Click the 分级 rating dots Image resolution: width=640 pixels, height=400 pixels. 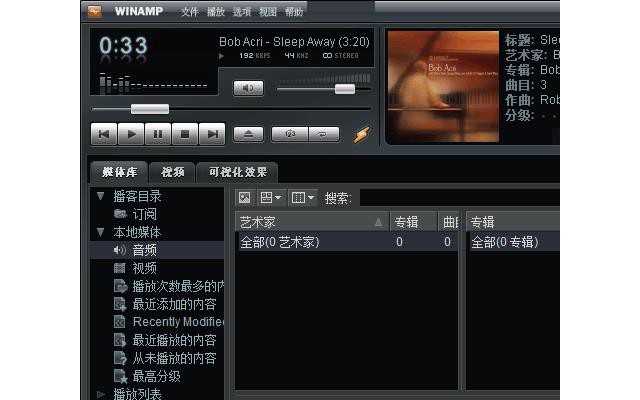549,116
